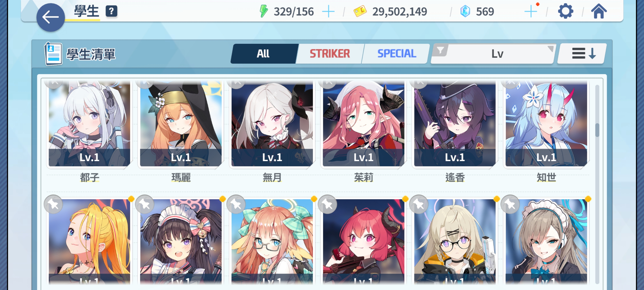This screenshot has height=290, width=644.
Task: Open the Lv sort dropdown
Action: pyautogui.click(x=497, y=54)
